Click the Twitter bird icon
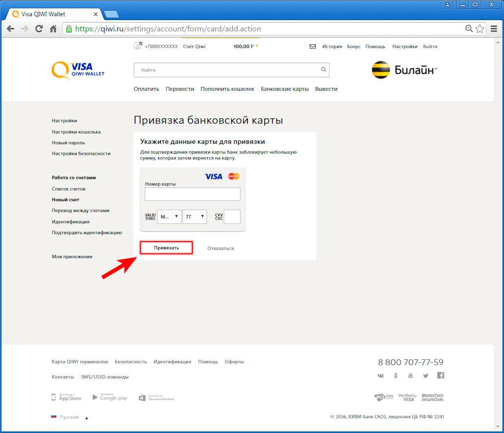 point(425,376)
